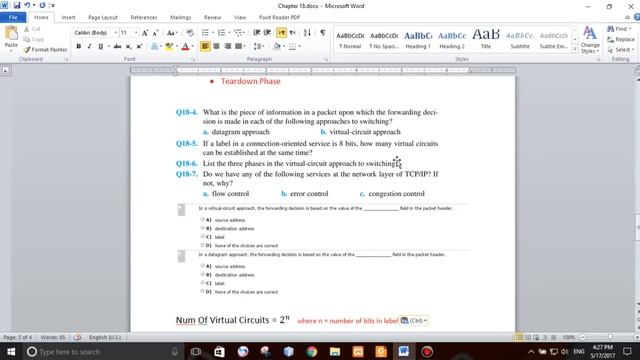Apply the Title style
Viewport: 640px width, 360px height.
tap(486, 40)
